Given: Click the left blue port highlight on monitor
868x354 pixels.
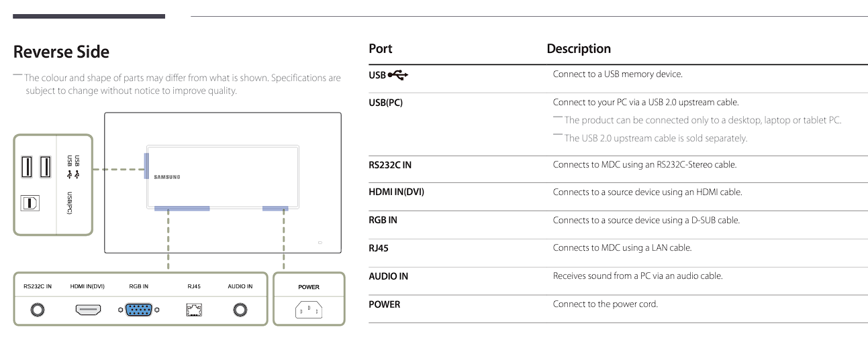Looking at the screenshot, I should click(146, 165).
